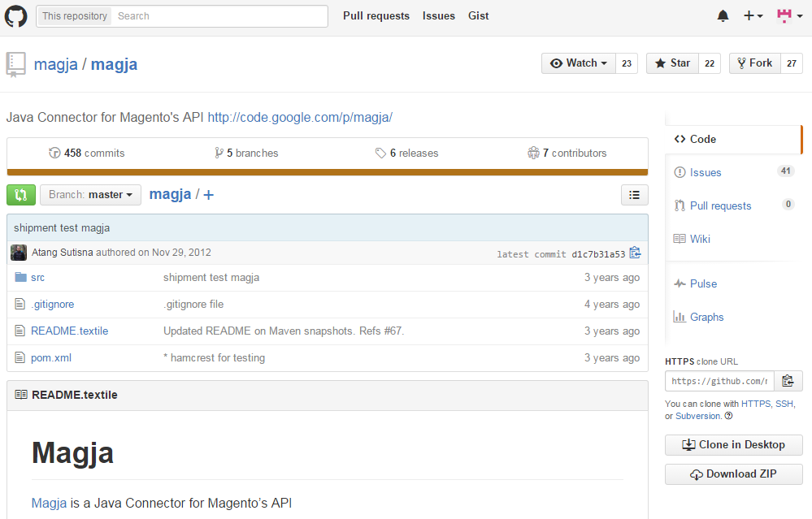Click the HTTPS clone URL field

719,381
